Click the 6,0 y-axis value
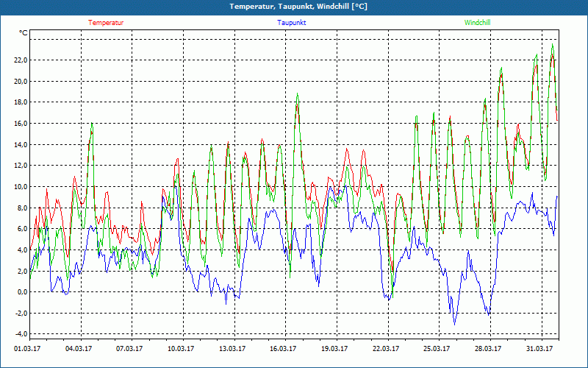The width and height of the screenshot is (588, 368). point(22,229)
